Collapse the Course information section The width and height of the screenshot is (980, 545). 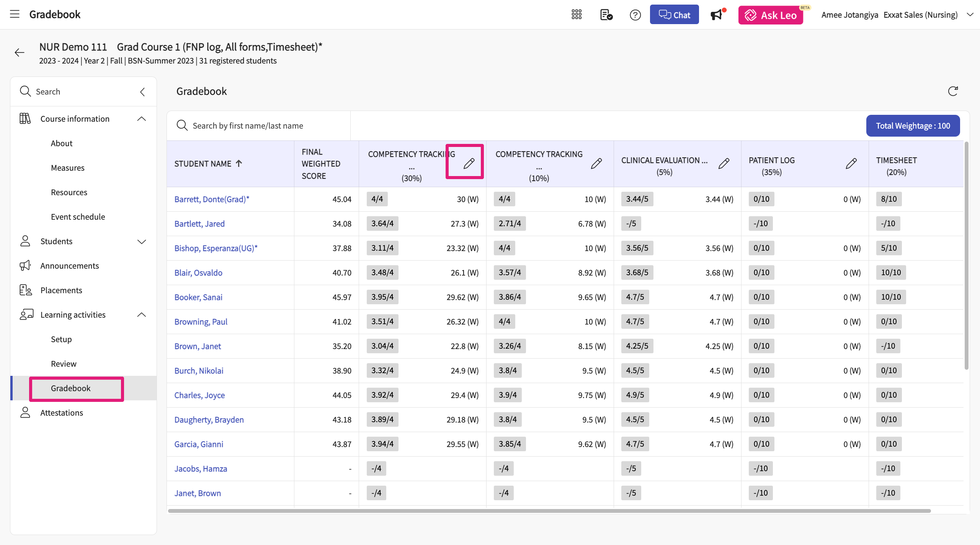tap(141, 119)
